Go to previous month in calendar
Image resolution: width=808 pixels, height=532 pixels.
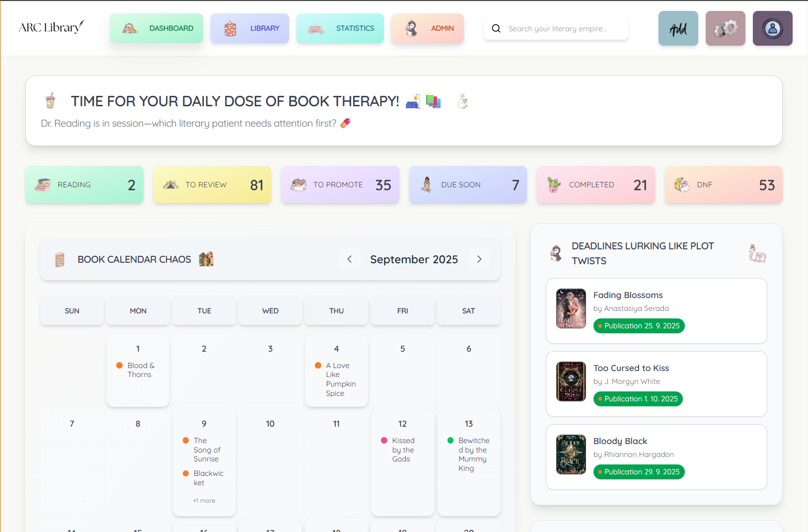coord(350,259)
